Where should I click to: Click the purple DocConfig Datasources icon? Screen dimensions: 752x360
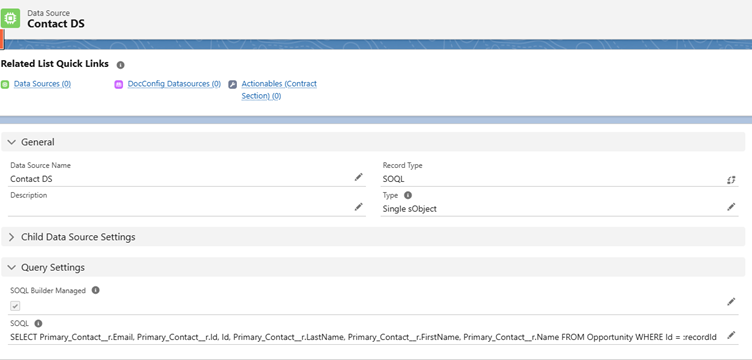click(118, 84)
